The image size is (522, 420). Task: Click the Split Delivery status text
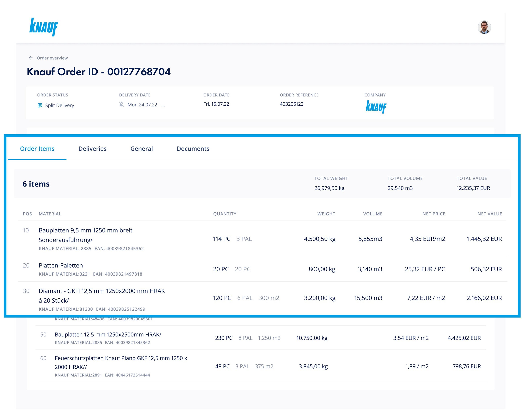pos(60,106)
